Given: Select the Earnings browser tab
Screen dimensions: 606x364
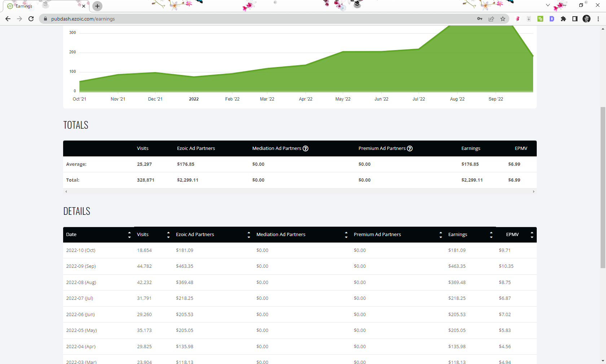Looking at the screenshot, I should (x=47, y=6).
